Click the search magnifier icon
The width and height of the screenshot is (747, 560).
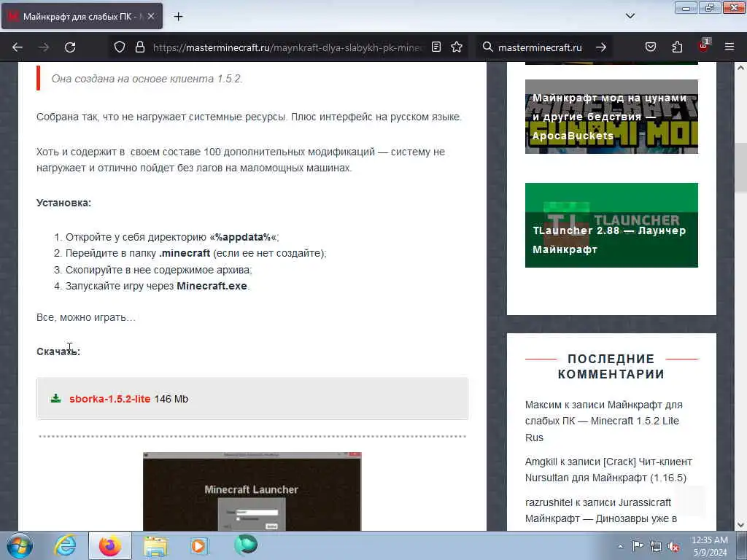pos(487,47)
